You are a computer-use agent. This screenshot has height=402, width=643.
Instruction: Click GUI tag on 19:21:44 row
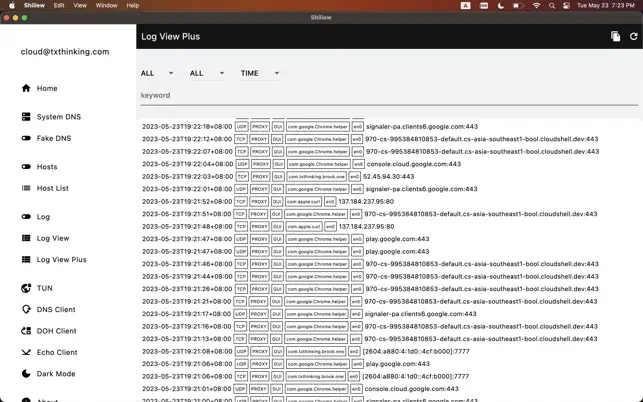tap(277, 276)
